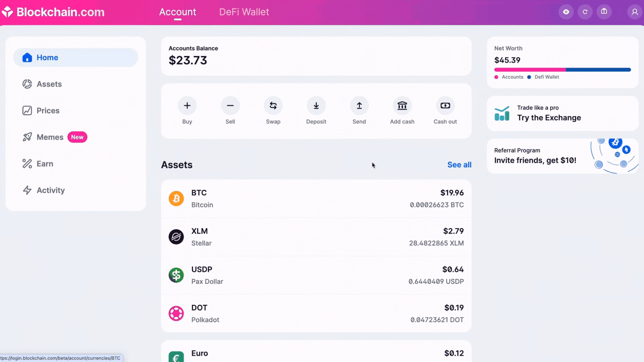Toggle balance visibility with the eye icon
Viewport: 644px width, 362px height.
tap(566, 12)
